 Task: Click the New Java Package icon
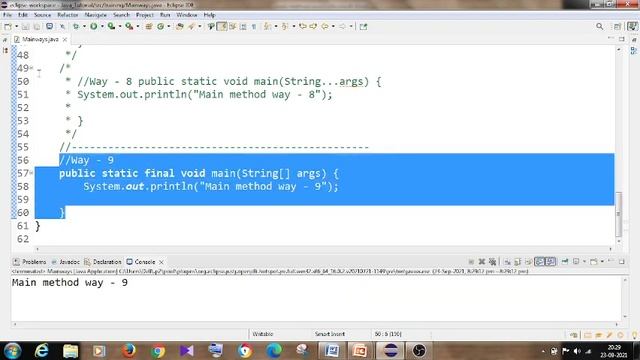149,27
